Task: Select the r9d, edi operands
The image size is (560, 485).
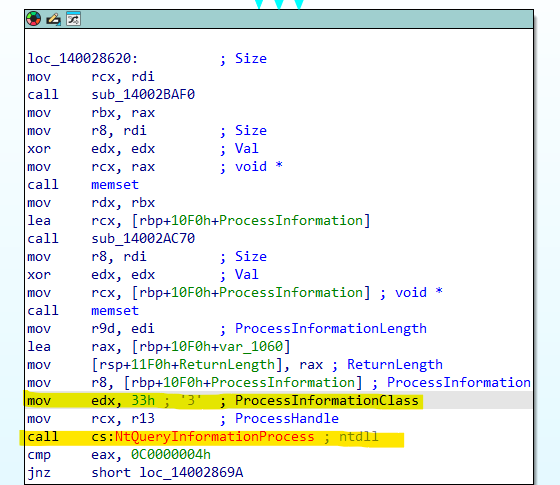Action: tap(123, 329)
